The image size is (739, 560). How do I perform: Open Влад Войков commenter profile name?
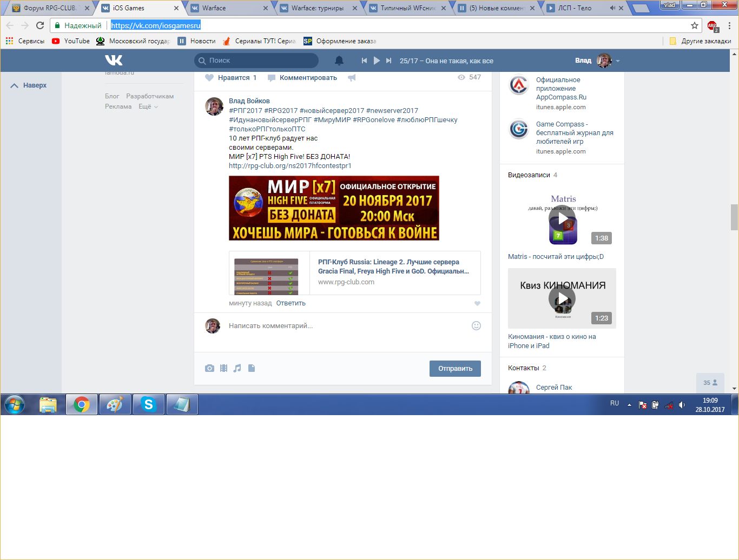tap(249, 101)
